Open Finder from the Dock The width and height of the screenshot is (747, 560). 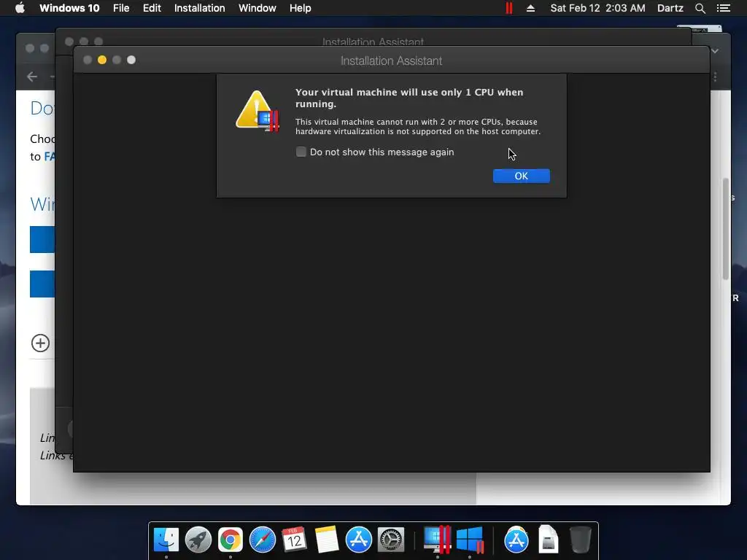(166, 540)
